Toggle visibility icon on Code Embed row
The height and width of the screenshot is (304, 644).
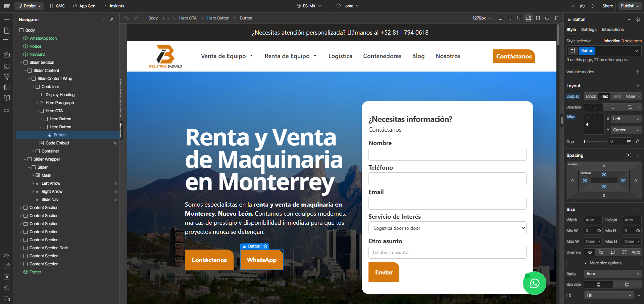(x=115, y=143)
